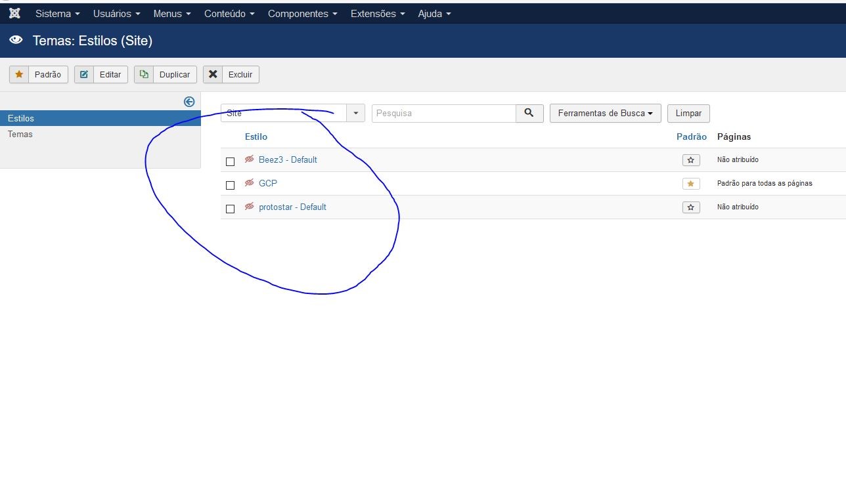Set Beez3 as default via star
The height and width of the screenshot is (504, 846).
pyautogui.click(x=690, y=160)
